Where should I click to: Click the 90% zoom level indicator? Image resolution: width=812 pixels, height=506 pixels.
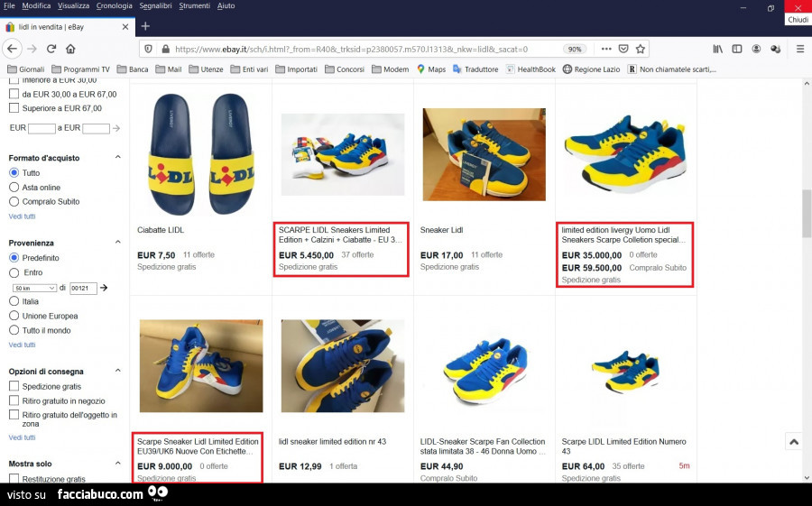[x=575, y=50]
